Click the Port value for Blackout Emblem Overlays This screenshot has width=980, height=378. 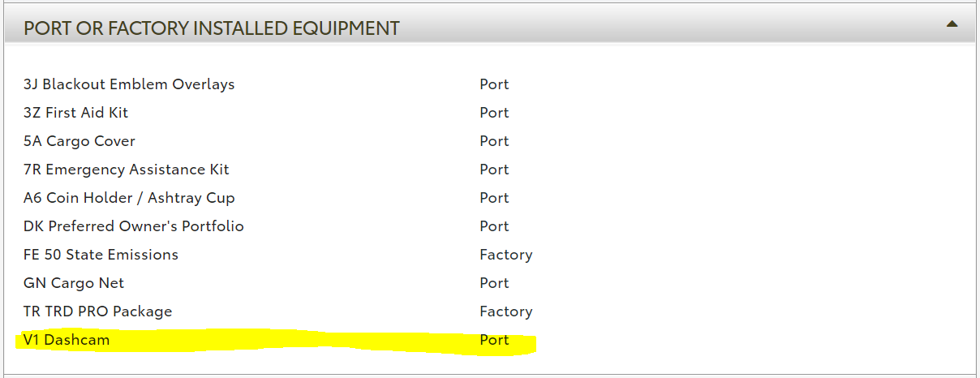tap(494, 84)
